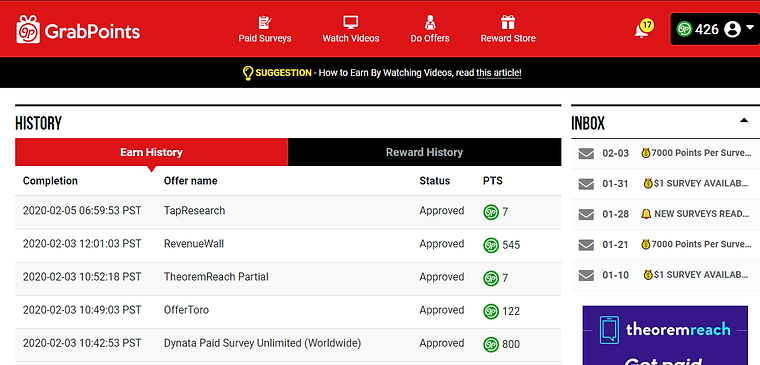Click Approved status in OfferToro row

point(442,310)
